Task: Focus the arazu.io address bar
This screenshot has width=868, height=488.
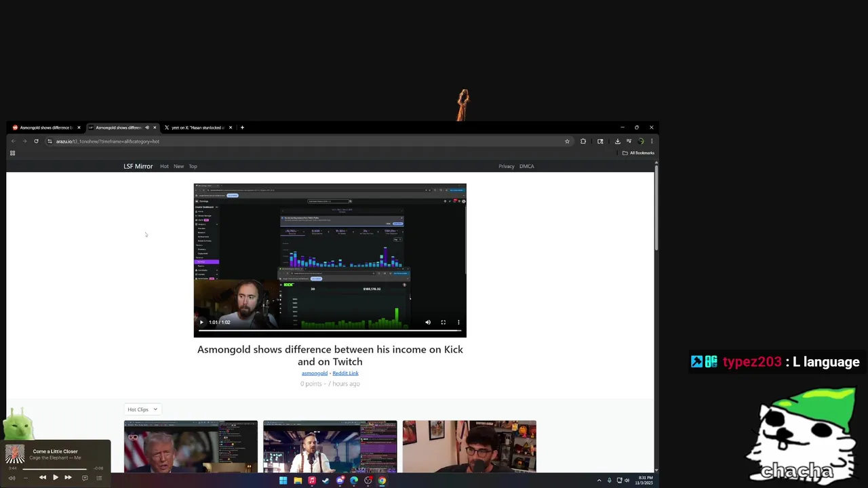Action: (309, 142)
